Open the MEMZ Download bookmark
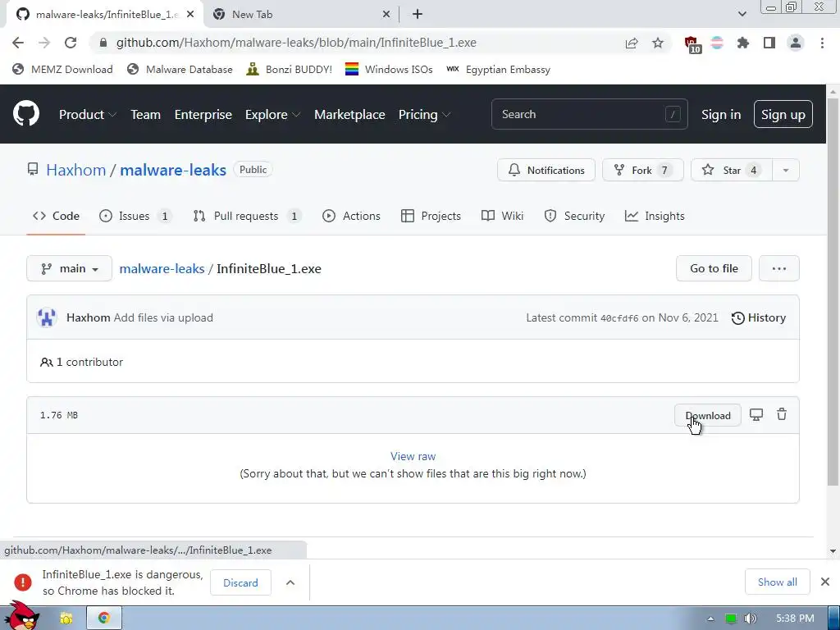This screenshot has height=630, width=840. pyautogui.click(x=62, y=69)
